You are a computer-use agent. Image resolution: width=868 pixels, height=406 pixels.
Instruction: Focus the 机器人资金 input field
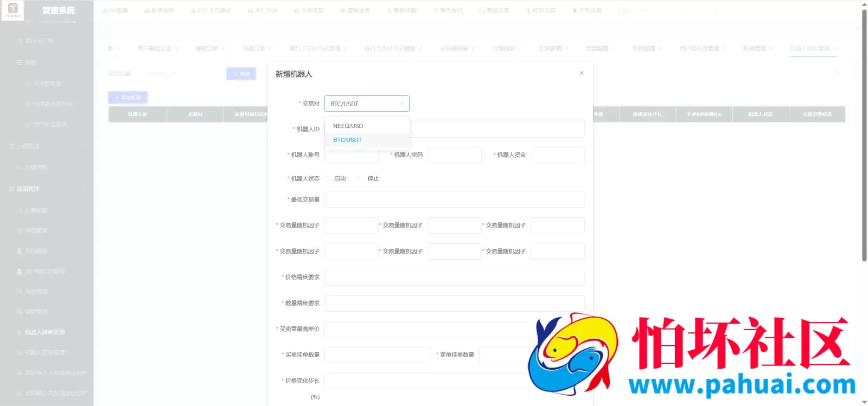558,155
